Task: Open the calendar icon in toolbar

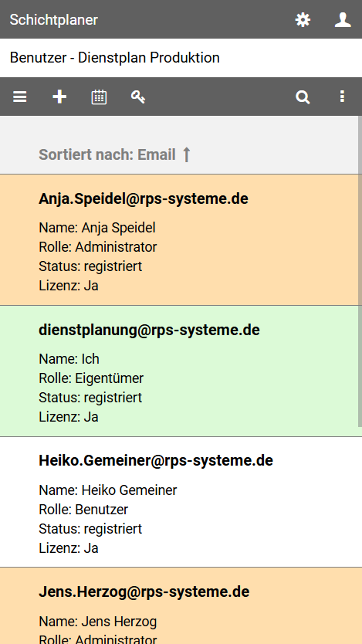Action: (x=99, y=97)
